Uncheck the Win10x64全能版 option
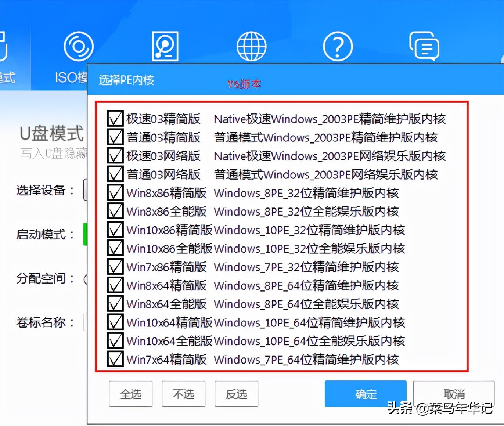 click(115, 340)
